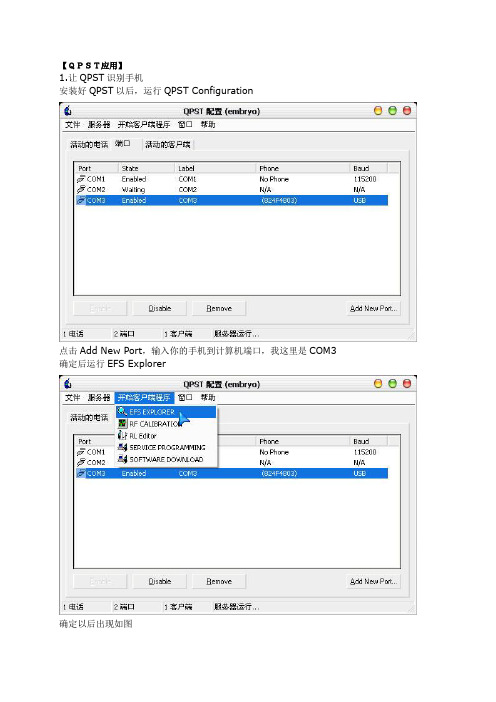Click '服务器运行...' status text in lower window
This screenshot has height=702, width=496.
[x=236, y=607]
